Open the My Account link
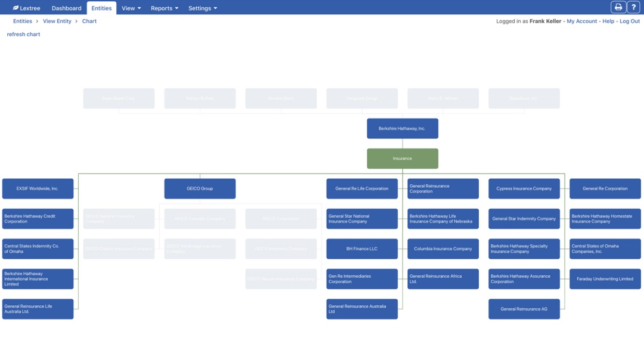Screen dimensions: 644x338 [x=581, y=21]
